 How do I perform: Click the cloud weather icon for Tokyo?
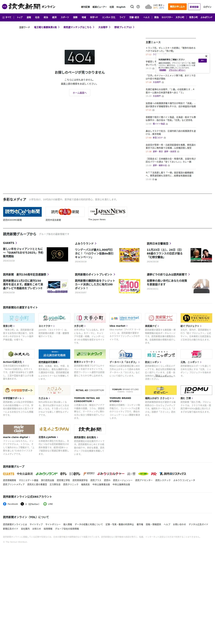(x=148, y=7)
